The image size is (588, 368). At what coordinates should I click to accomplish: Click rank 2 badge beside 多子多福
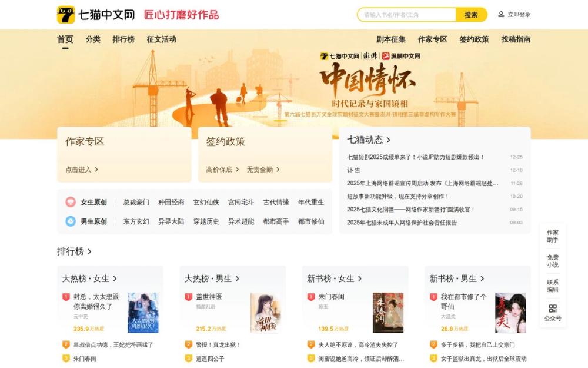coord(433,344)
